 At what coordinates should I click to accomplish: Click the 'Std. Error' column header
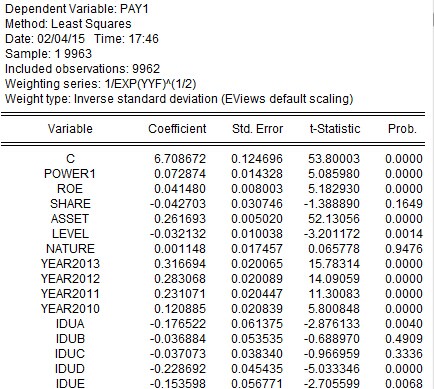click(257, 129)
